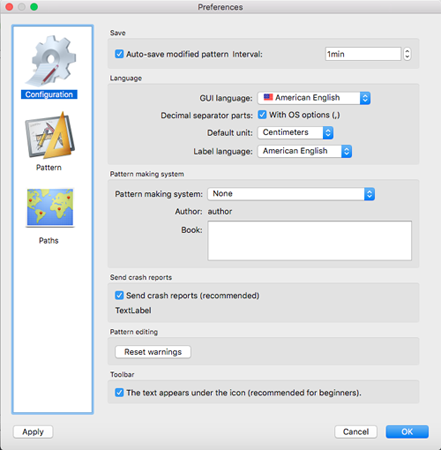Click inside the Book text box

point(310,241)
